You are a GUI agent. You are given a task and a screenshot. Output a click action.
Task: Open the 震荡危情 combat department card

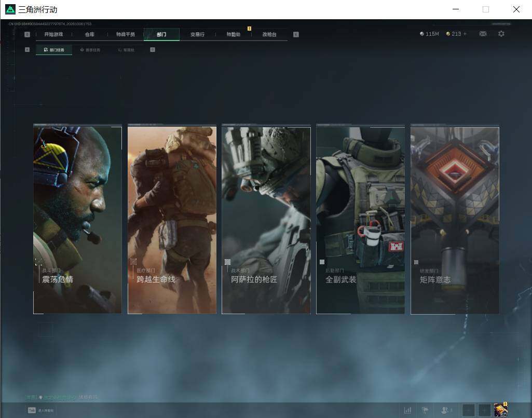tap(77, 219)
